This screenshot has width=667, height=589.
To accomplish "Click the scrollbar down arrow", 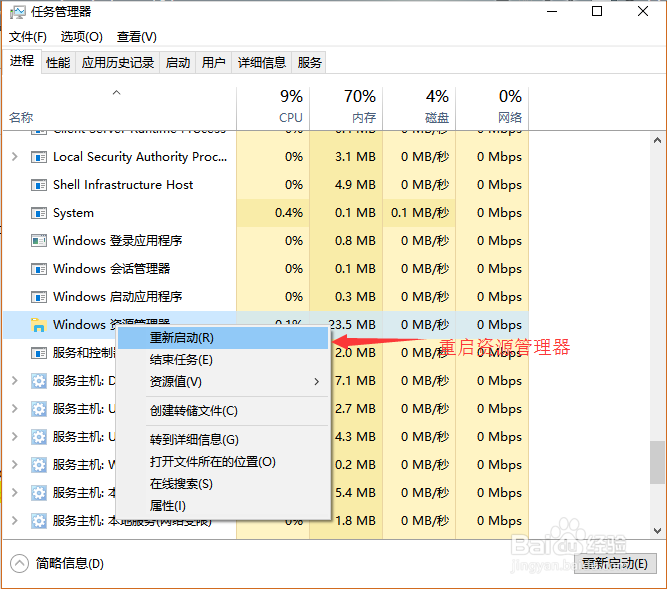I will [658, 531].
